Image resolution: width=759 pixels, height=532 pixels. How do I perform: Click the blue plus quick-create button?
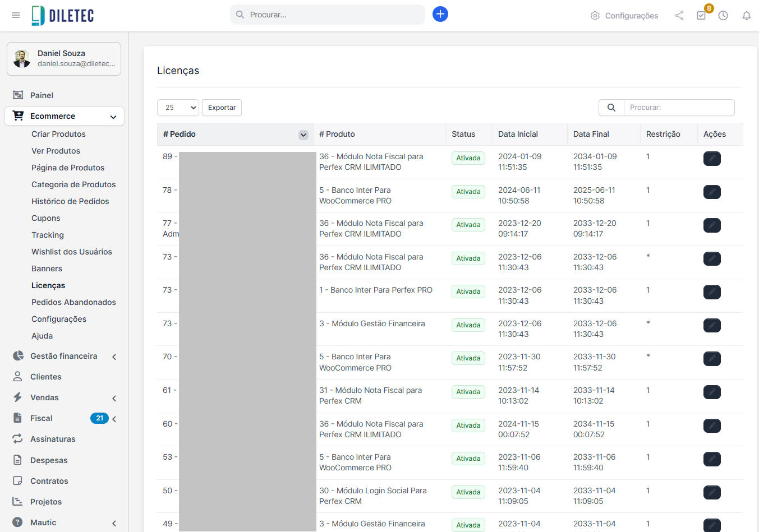click(440, 15)
